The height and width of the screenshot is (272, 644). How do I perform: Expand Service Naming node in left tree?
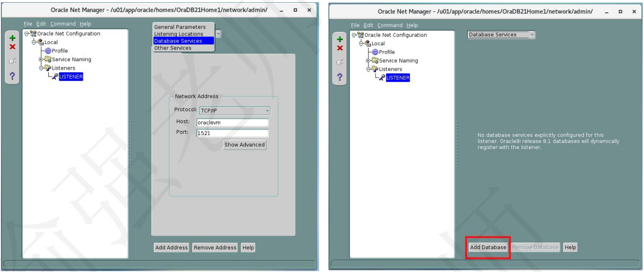(x=41, y=59)
